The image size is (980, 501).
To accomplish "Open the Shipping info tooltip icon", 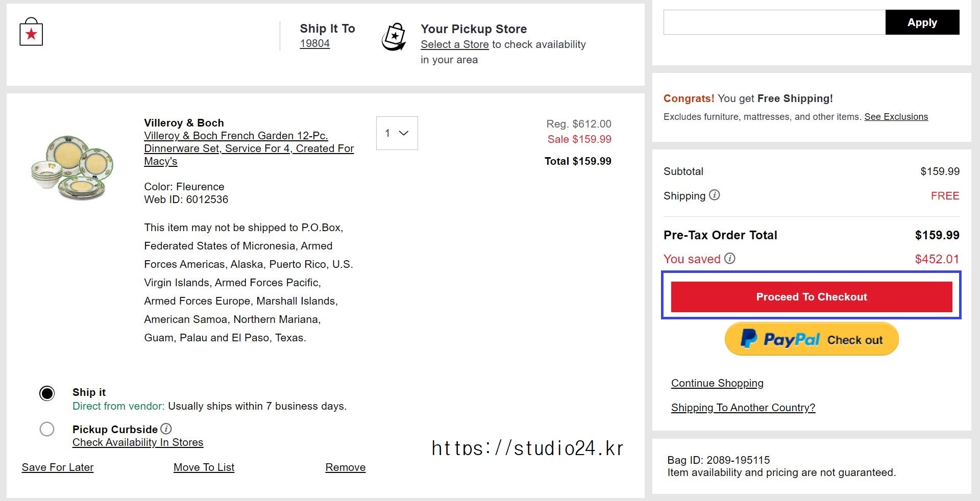I will pos(715,195).
